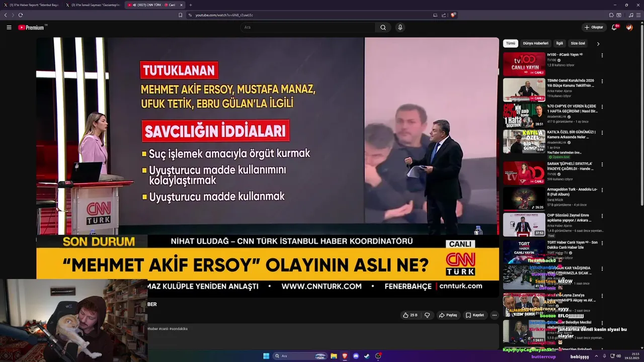Open TBMM Genel Kurulu video thumbnail
Screen dimensions: 644x362
pyautogui.click(x=524, y=90)
